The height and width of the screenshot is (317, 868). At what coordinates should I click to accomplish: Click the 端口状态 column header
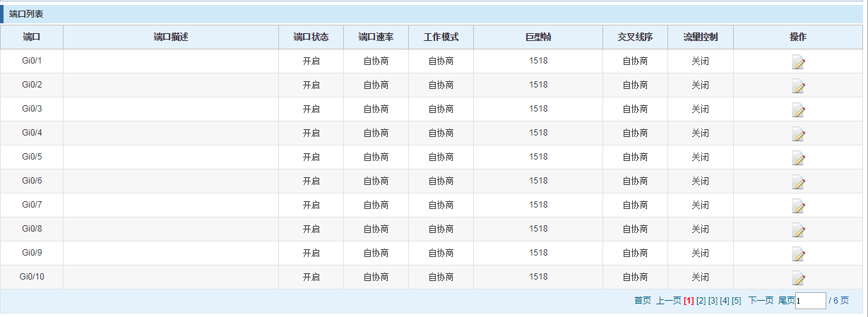pos(311,37)
